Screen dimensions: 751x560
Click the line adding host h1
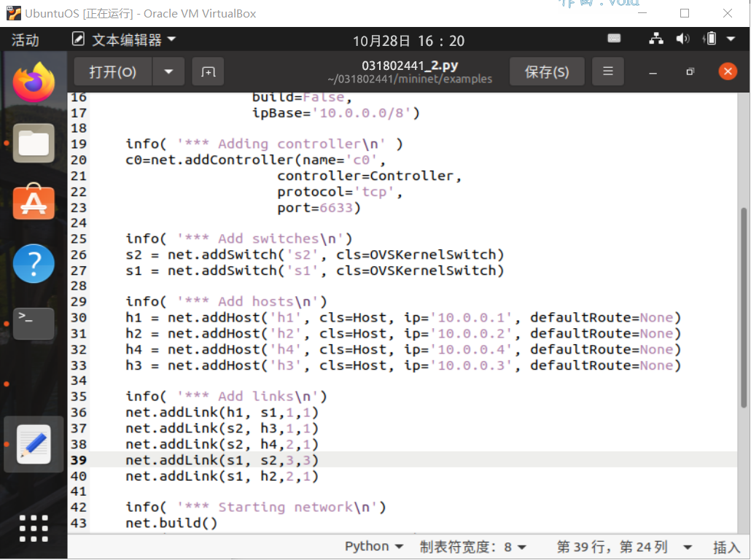pyautogui.click(x=403, y=318)
